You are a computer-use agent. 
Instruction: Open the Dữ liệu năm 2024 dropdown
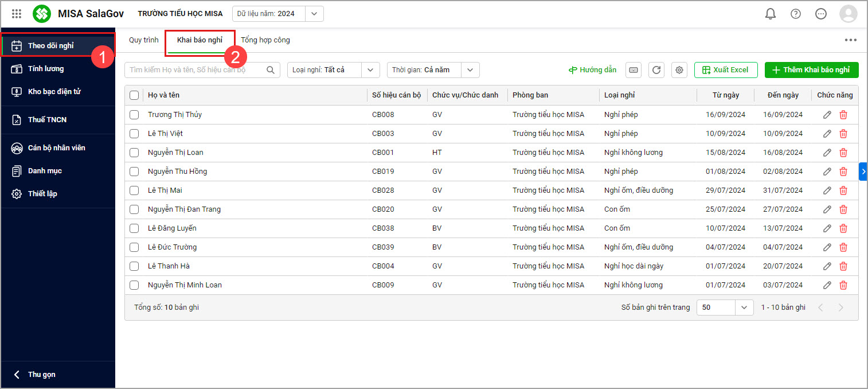(314, 14)
